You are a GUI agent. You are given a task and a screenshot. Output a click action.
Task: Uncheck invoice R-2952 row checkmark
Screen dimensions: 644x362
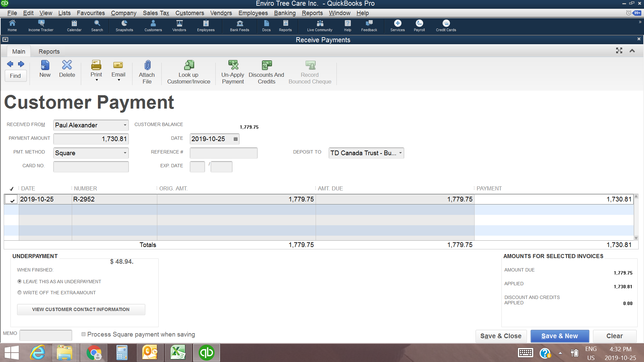(12, 200)
